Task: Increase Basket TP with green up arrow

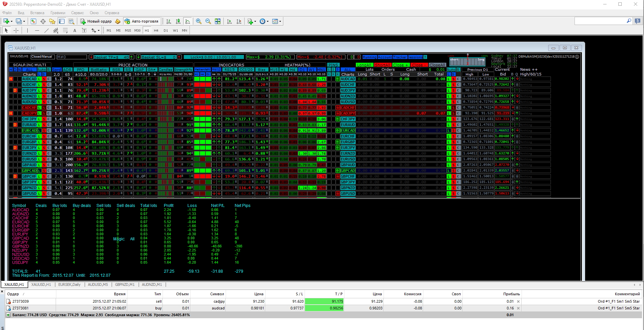Action: (132, 57)
